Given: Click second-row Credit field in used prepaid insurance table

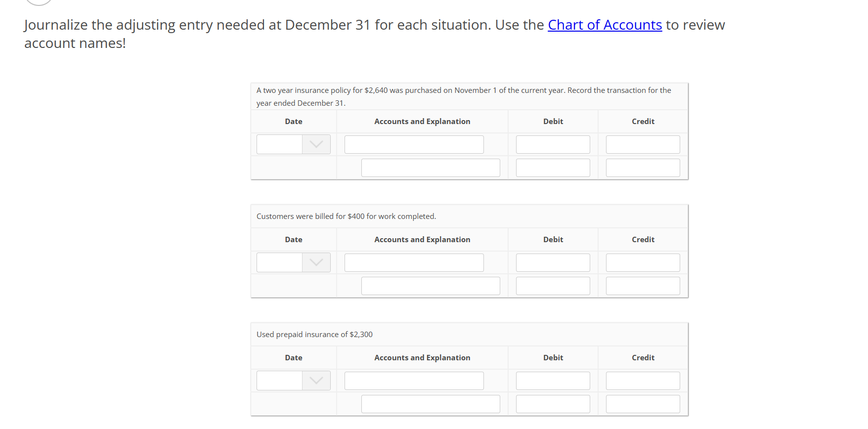Looking at the screenshot, I should [x=643, y=404].
